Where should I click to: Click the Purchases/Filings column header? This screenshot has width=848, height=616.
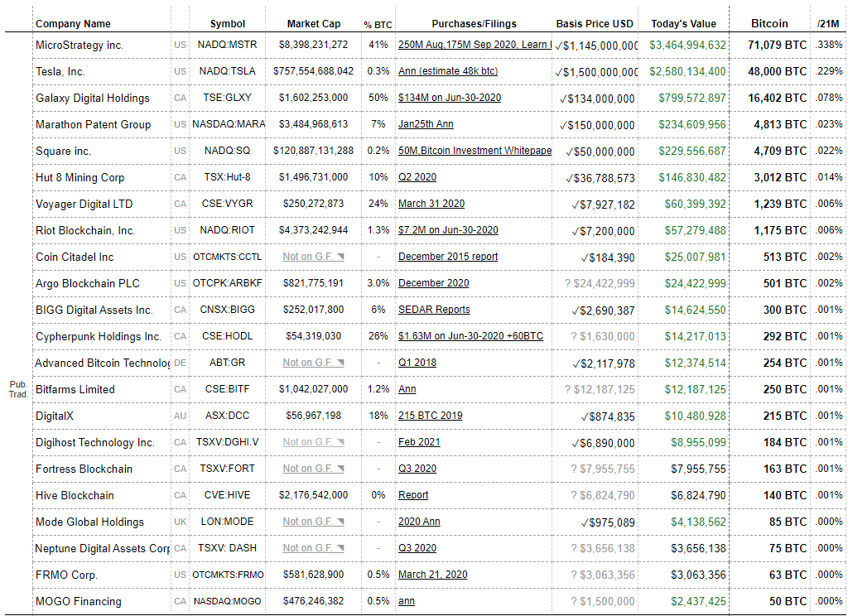[x=474, y=24]
